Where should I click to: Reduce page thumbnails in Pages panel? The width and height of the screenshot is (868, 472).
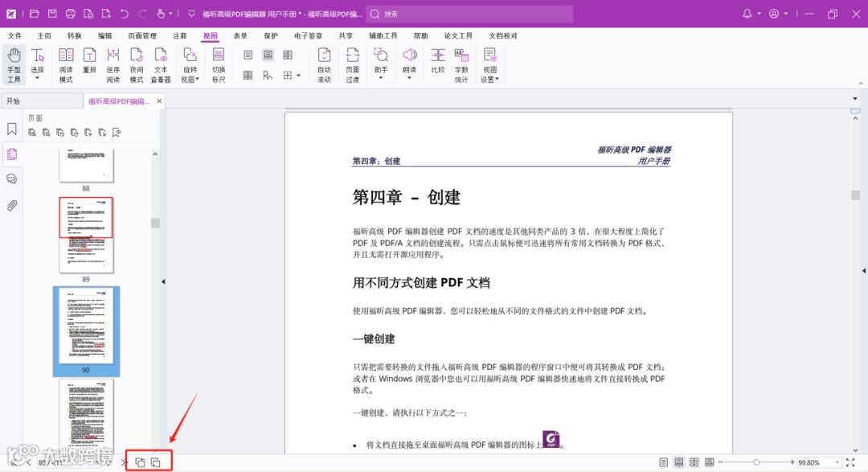pyautogui.click(x=46, y=133)
